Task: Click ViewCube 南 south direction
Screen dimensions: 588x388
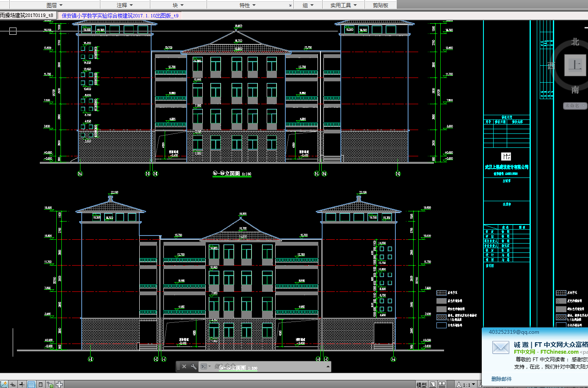Action: pyautogui.click(x=575, y=90)
